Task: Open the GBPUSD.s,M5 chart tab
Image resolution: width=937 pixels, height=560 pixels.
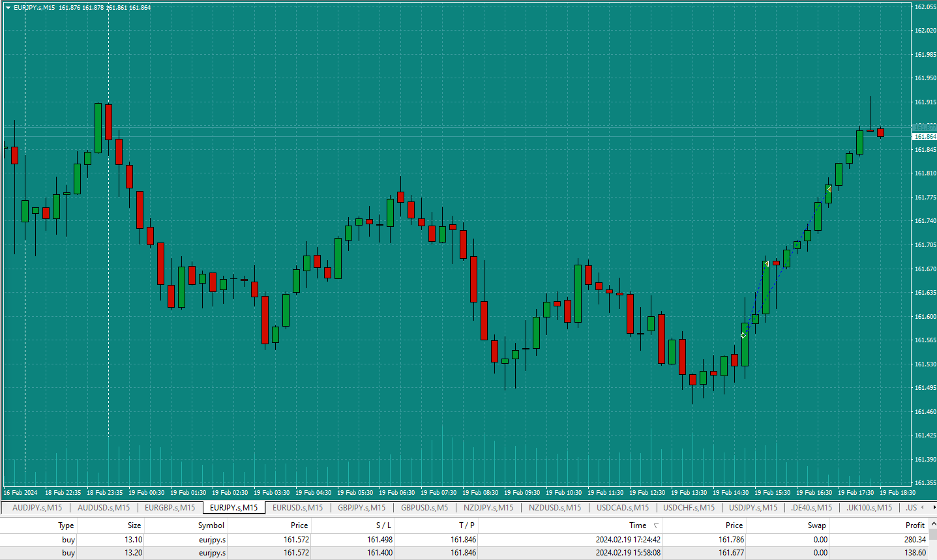Action: [424, 508]
